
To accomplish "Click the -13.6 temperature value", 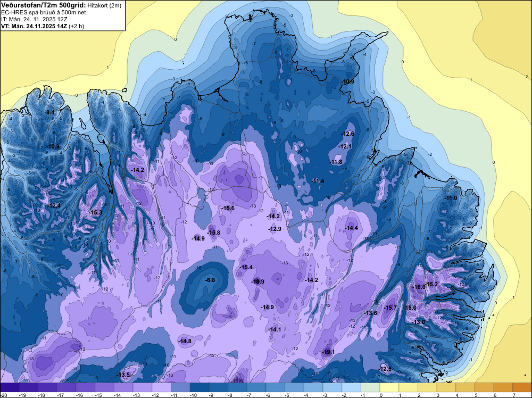I will (x=370, y=313).
